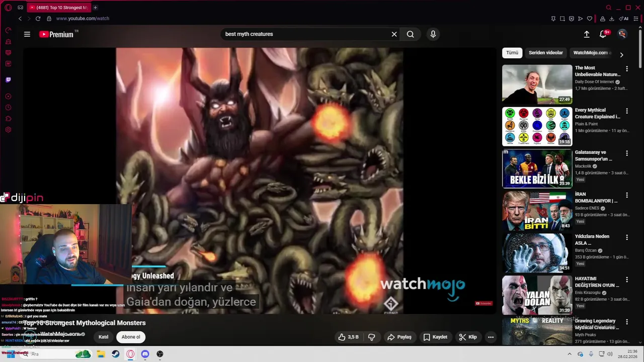Open the YouTube hamburger guide menu
This screenshot has width=644, height=362.
pyautogui.click(x=27, y=34)
